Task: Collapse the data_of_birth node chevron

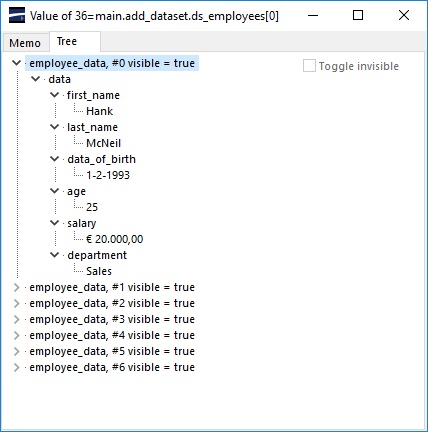Action: pos(54,159)
